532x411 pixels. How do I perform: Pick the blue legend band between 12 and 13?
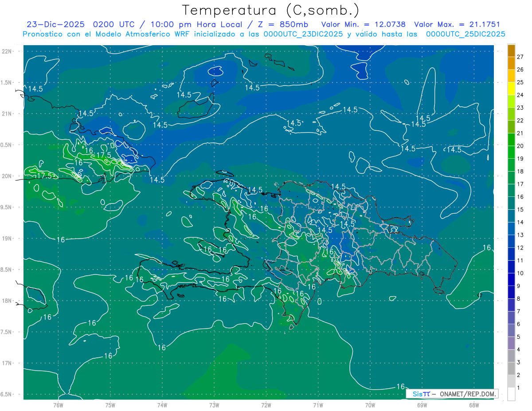click(511, 241)
